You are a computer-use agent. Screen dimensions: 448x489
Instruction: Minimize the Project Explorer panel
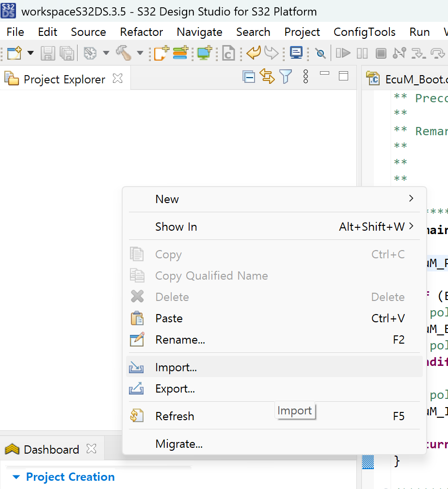pyautogui.click(x=324, y=74)
